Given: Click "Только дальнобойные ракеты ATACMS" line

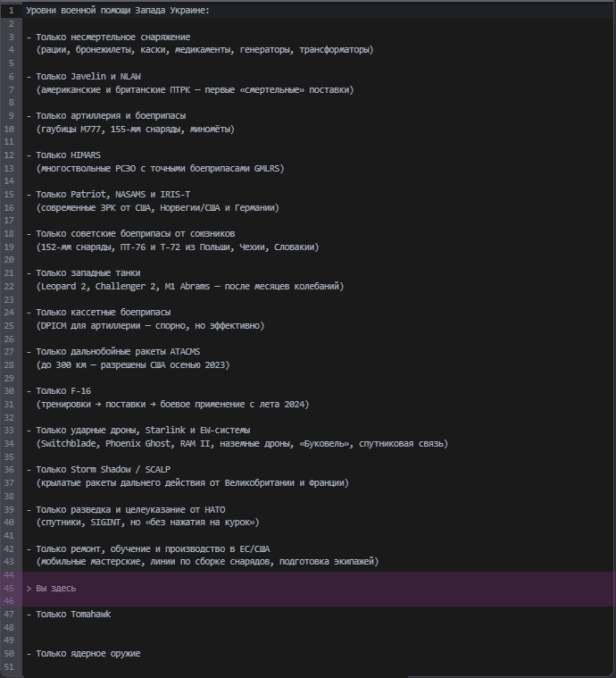Looking at the screenshot, I should click(115, 351).
